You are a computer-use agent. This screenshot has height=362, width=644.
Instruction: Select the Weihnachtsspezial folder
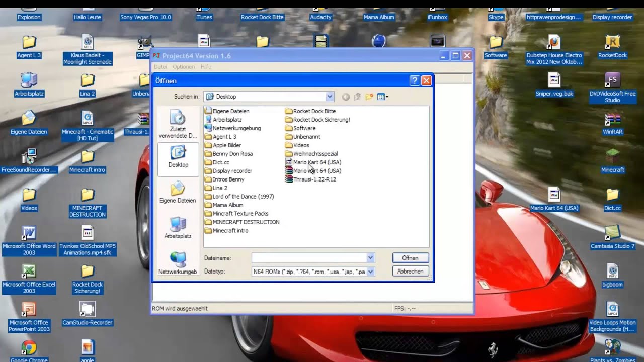coord(311,154)
